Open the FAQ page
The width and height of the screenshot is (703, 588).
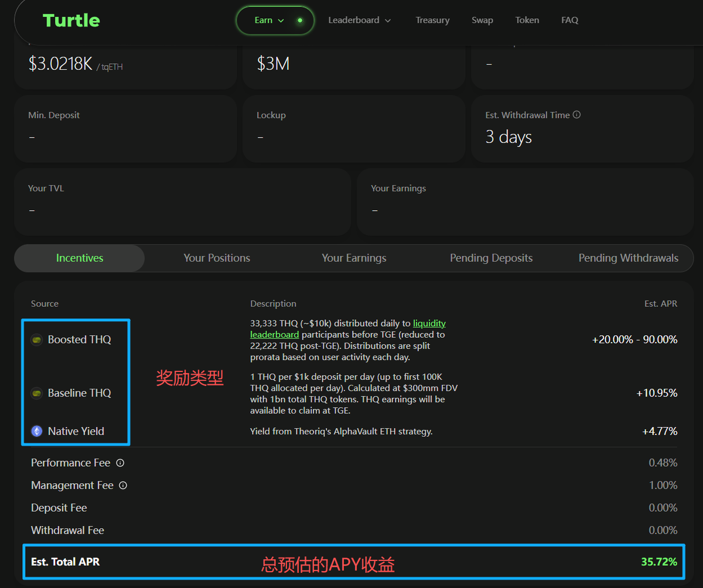(x=569, y=20)
